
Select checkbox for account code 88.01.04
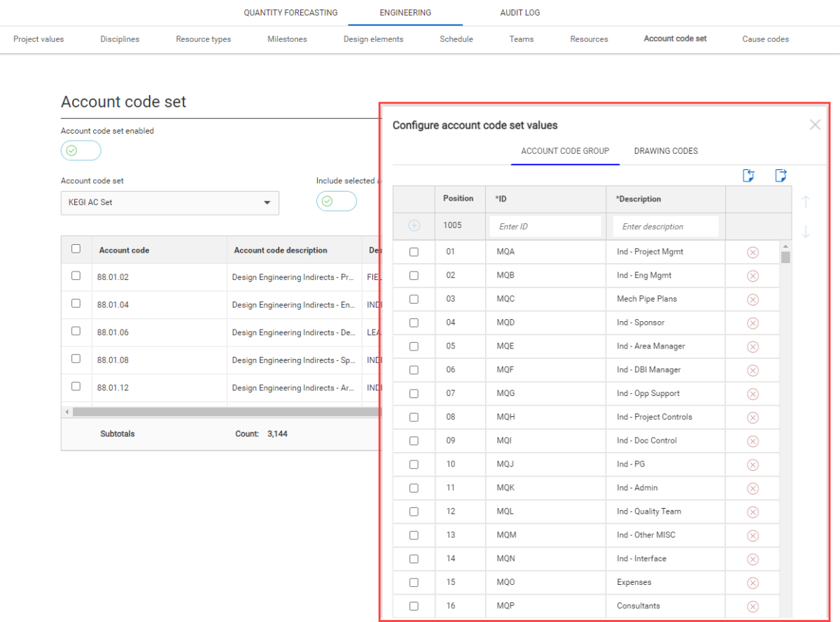76,304
